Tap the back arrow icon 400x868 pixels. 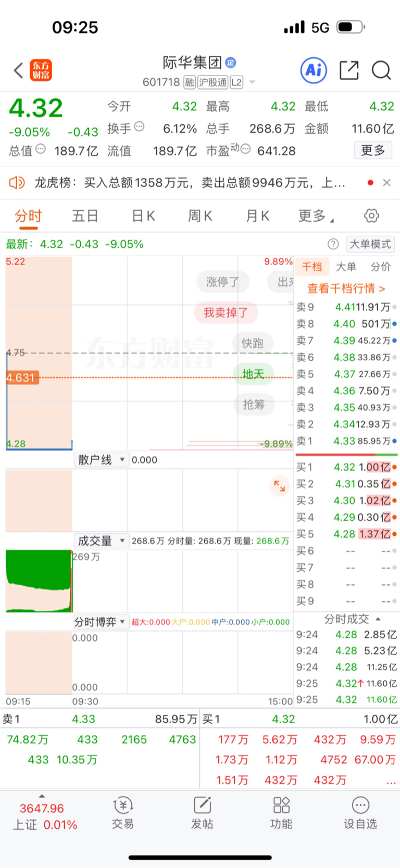coord(19,70)
